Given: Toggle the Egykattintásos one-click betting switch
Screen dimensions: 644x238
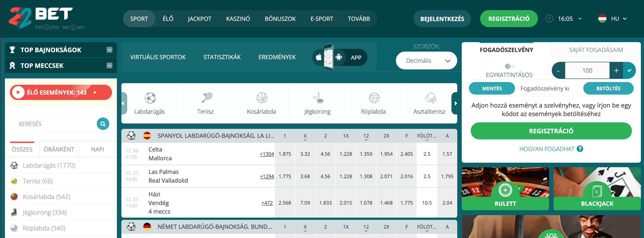Looking at the screenshot, I should [x=510, y=66].
